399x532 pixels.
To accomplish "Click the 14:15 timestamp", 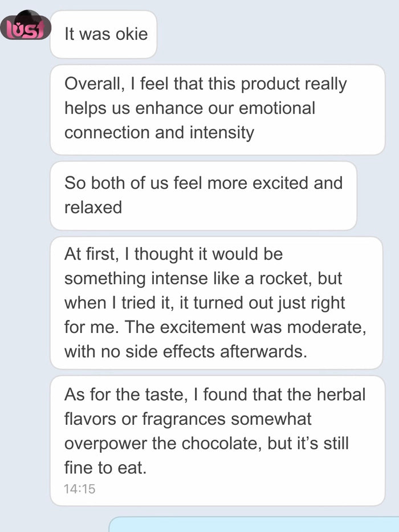I will coord(79,489).
